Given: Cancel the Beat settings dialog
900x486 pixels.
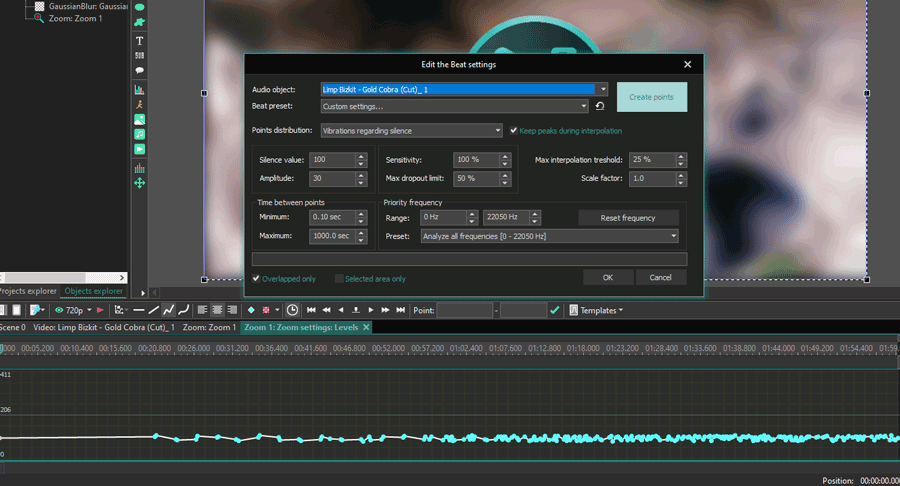Looking at the screenshot, I should tap(660, 278).
